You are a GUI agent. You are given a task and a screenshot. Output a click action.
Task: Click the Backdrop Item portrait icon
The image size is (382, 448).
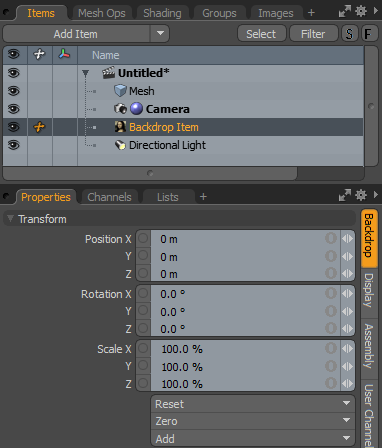(x=120, y=127)
